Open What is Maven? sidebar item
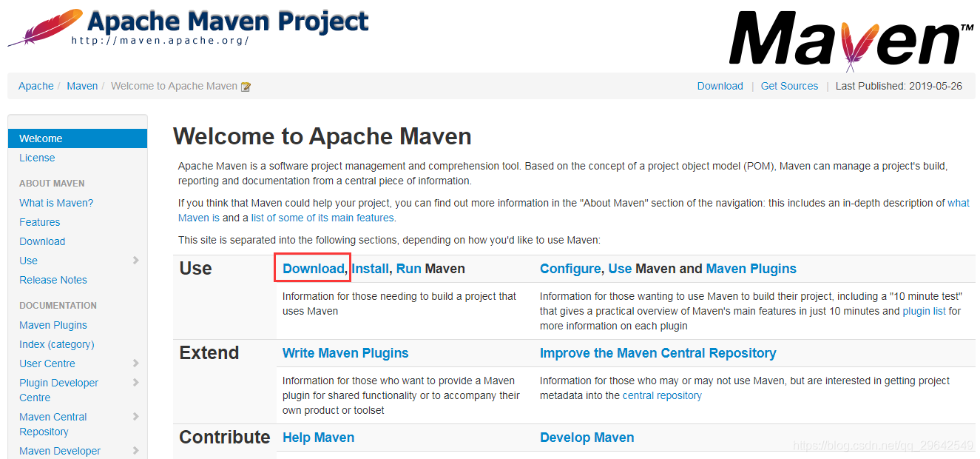980x459 pixels. tap(56, 203)
